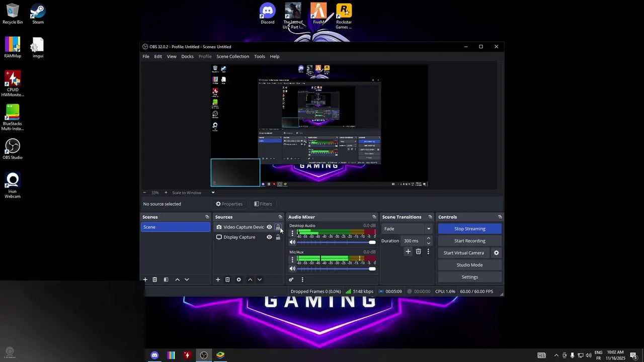Viewport: 644px width, 362px height.
Task: Remove selected scene with trash icon in Scenes panel
Action: coord(155,280)
